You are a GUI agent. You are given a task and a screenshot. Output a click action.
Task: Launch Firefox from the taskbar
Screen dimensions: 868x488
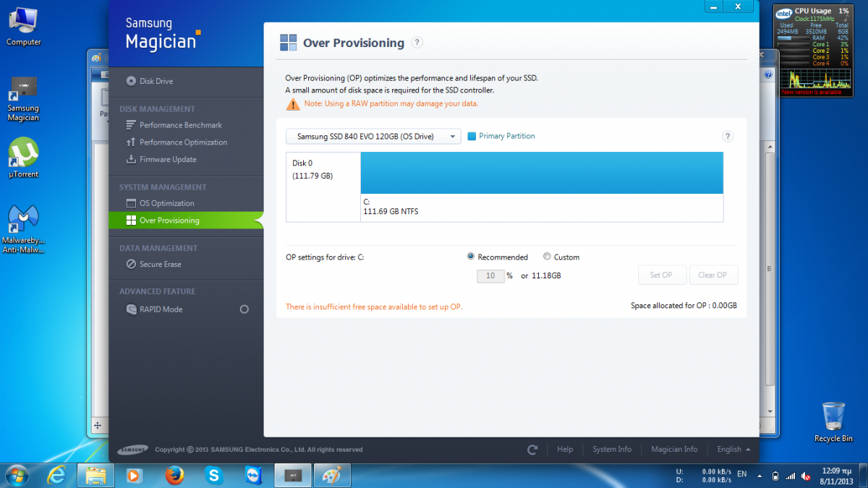[x=174, y=476]
